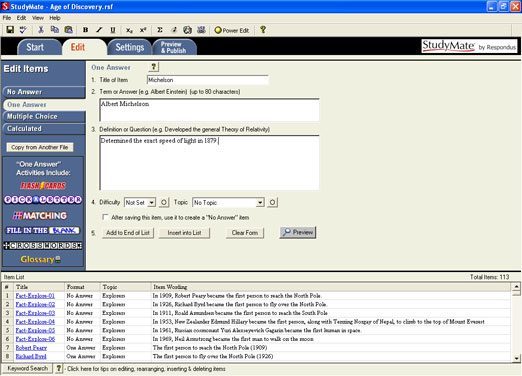The width and height of the screenshot is (522, 376).
Task: Click the Save toolbar icon
Action: point(10,30)
